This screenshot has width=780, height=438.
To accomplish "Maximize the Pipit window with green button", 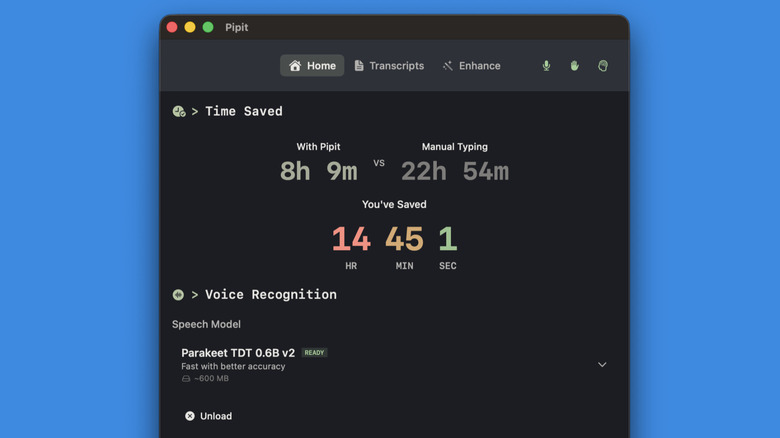I will coord(208,27).
